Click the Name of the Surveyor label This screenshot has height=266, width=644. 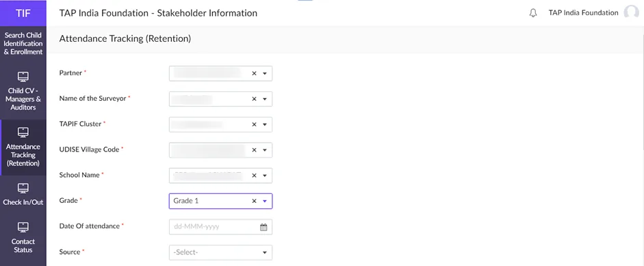[92, 98]
